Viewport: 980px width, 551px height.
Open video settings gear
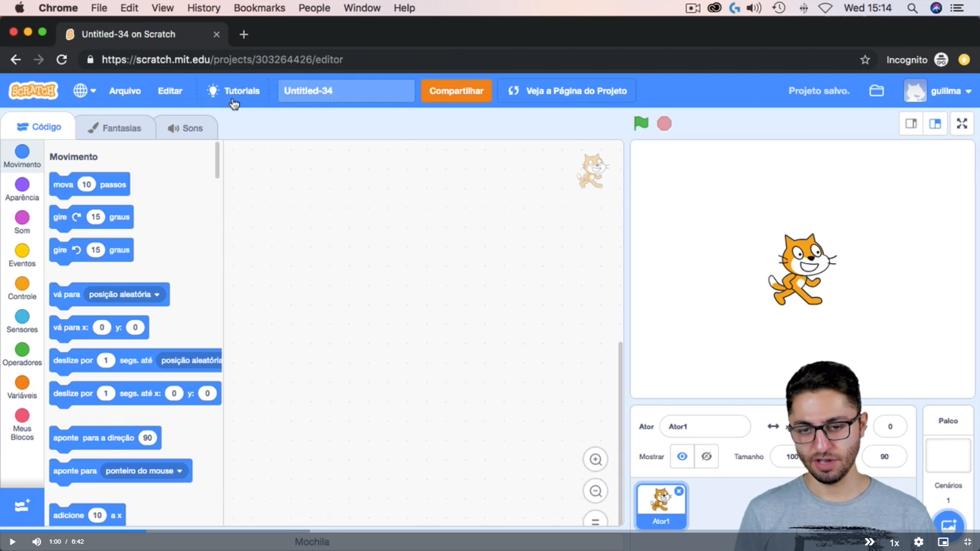pos(919,542)
